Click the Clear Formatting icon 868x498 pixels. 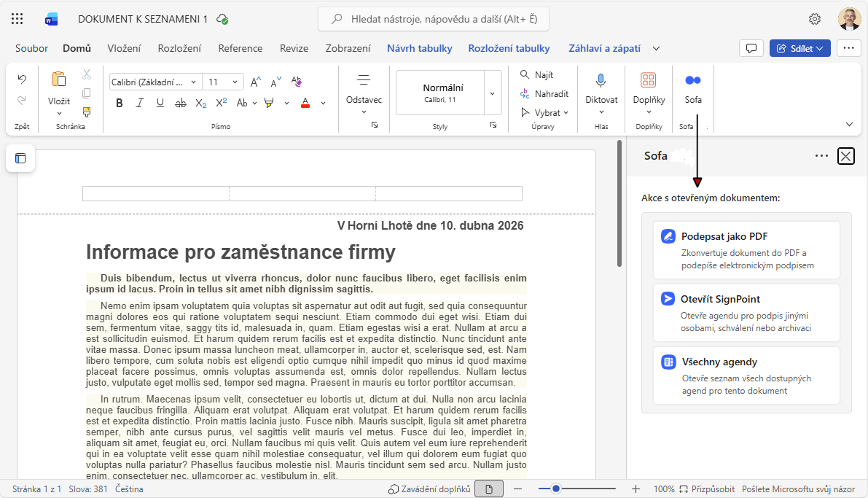296,82
